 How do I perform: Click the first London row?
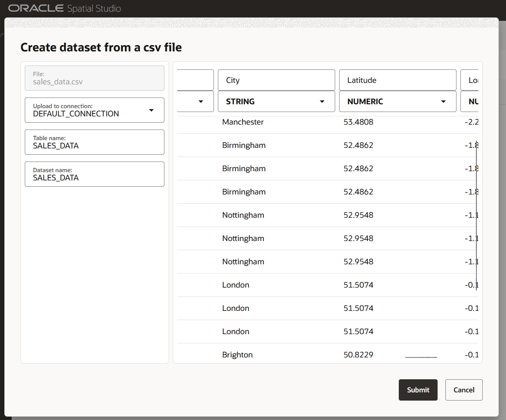click(327, 285)
